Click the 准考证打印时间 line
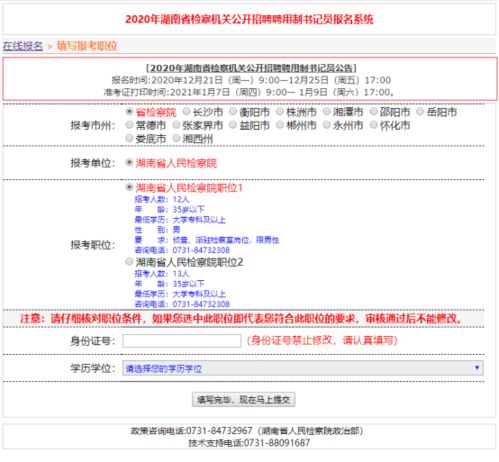Image resolution: width=499 pixels, height=462 pixels. pos(249,92)
